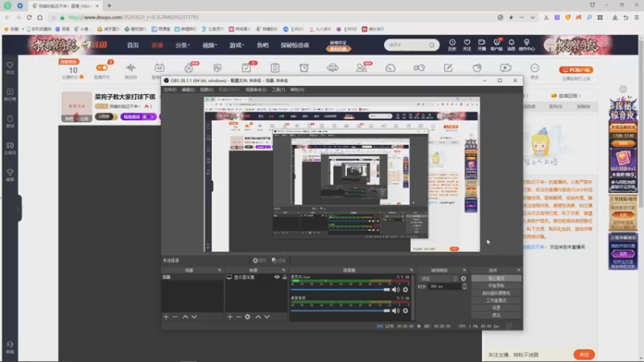Mute the microphone channel speaker icon
Screen dimensions: 644x362
click(x=395, y=290)
